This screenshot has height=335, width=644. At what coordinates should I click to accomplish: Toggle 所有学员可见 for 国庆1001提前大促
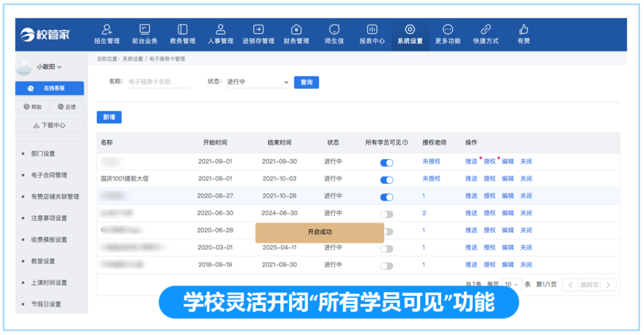point(386,180)
